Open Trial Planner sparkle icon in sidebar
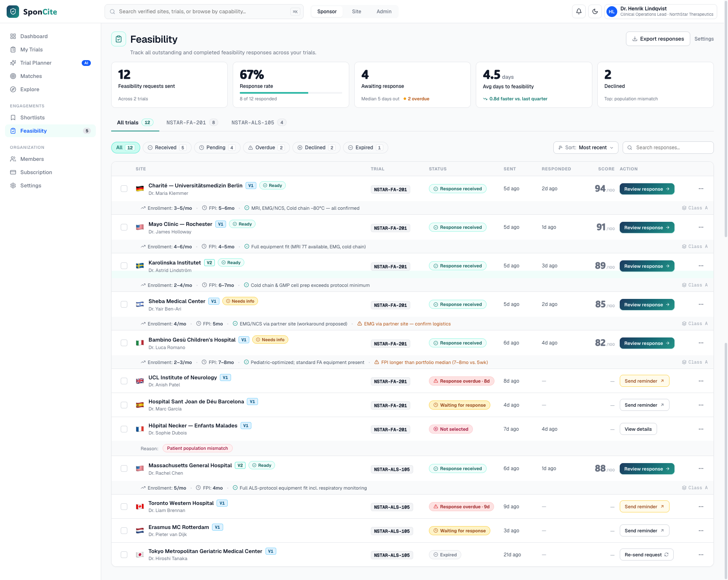 click(x=13, y=63)
